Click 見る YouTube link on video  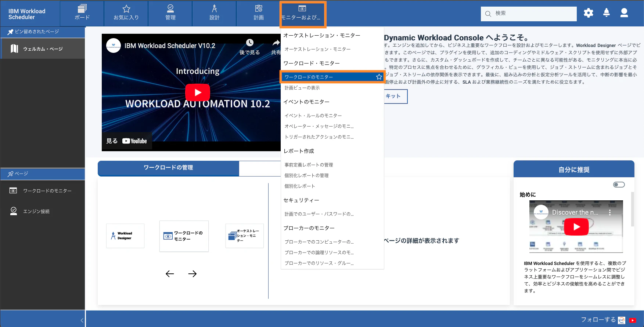127,141
